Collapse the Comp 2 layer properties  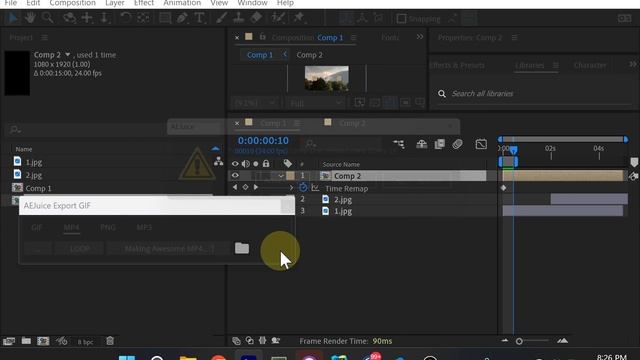281,176
